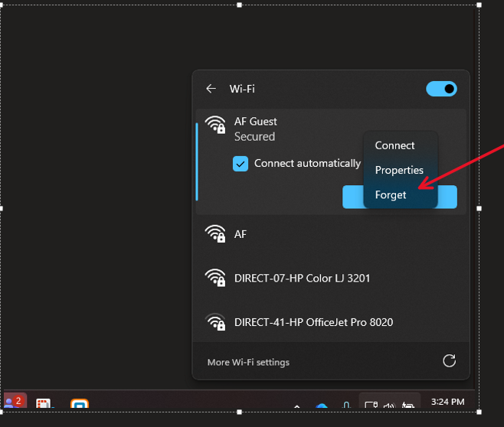
Task: Choose Connect in the context menu
Action: (x=394, y=145)
